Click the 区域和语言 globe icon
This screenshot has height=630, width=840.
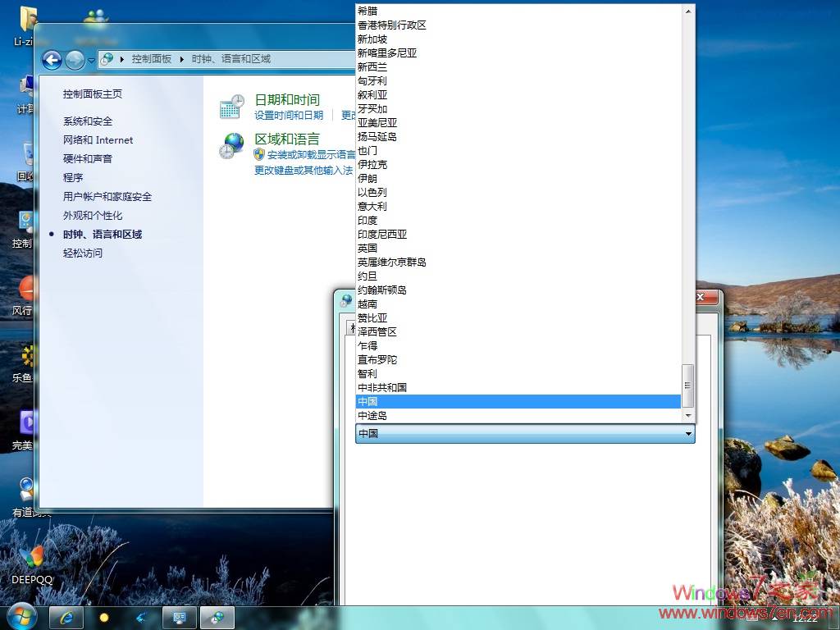pos(232,145)
